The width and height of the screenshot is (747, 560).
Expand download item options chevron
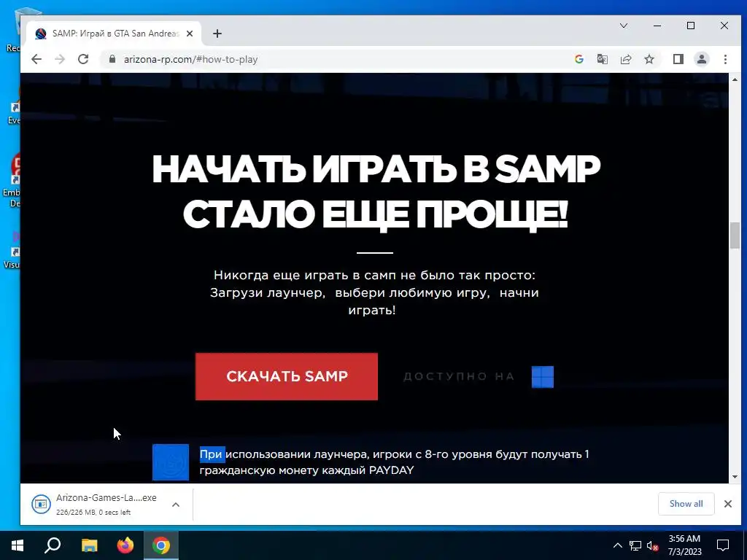tap(176, 505)
